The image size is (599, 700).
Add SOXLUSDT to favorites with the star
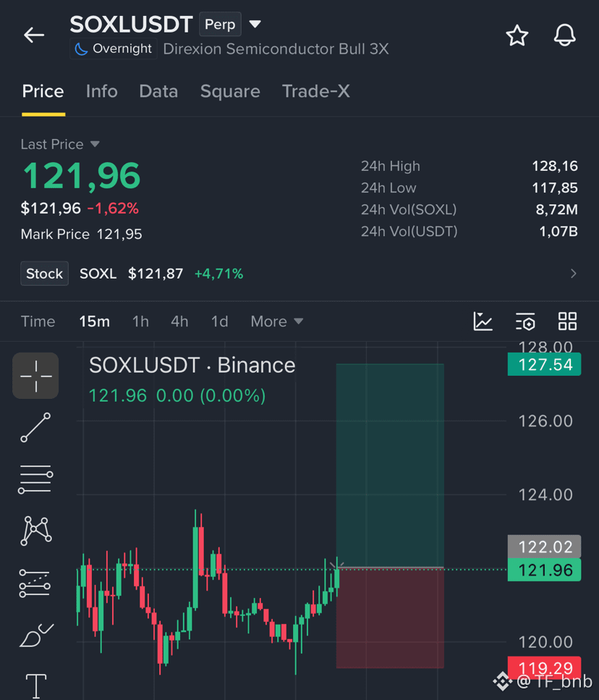click(x=517, y=35)
